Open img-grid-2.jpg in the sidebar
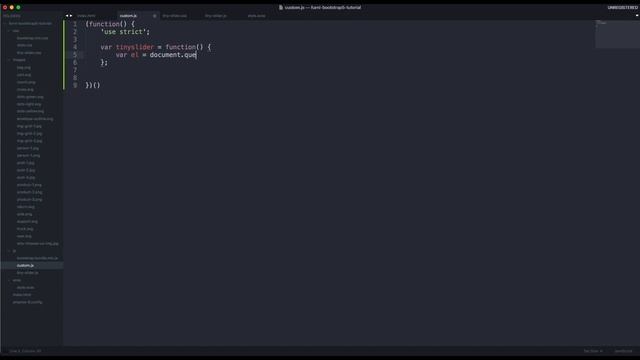Viewport: 640px width, 360px height. point(29,133)
